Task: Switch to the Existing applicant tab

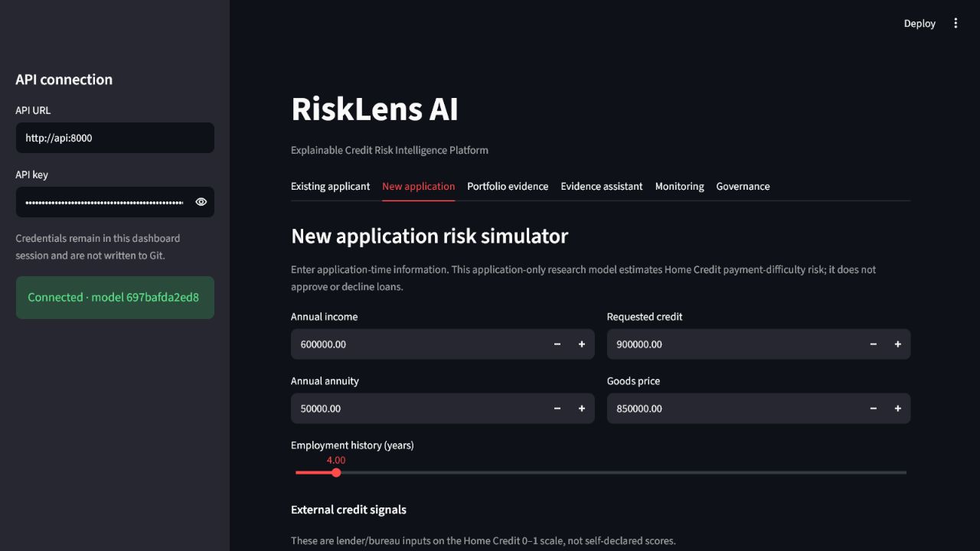Action: [330, 186]
